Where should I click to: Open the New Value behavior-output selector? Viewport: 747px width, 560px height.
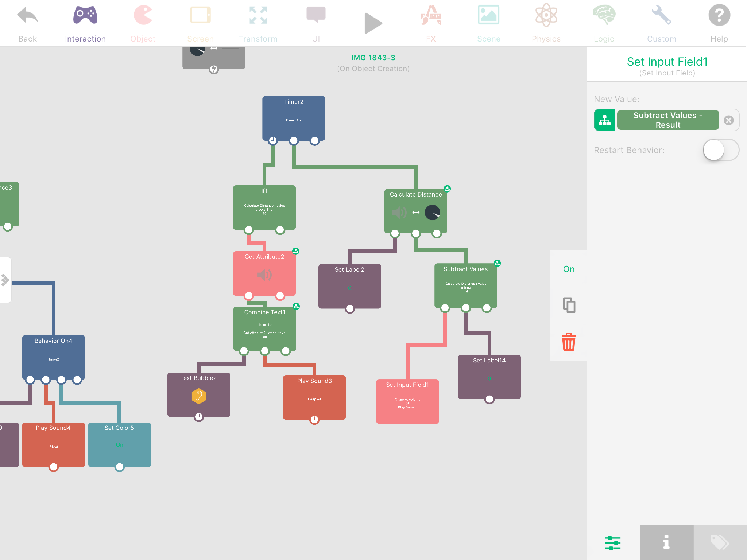(605, 120)
